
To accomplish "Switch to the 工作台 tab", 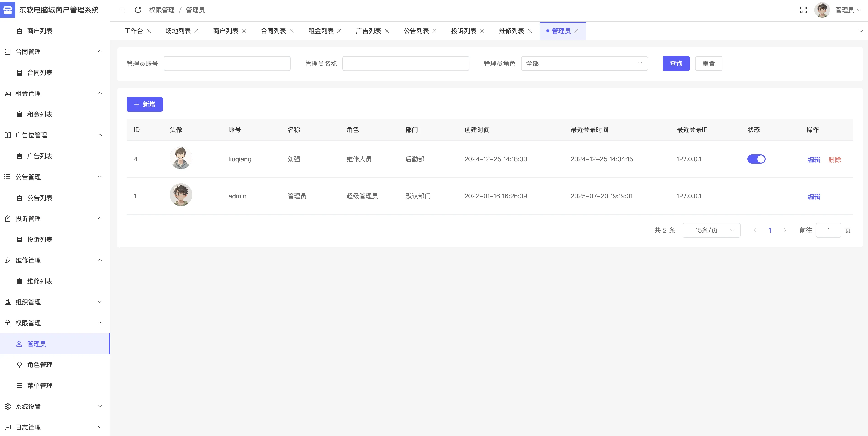I will pos(133,31).
